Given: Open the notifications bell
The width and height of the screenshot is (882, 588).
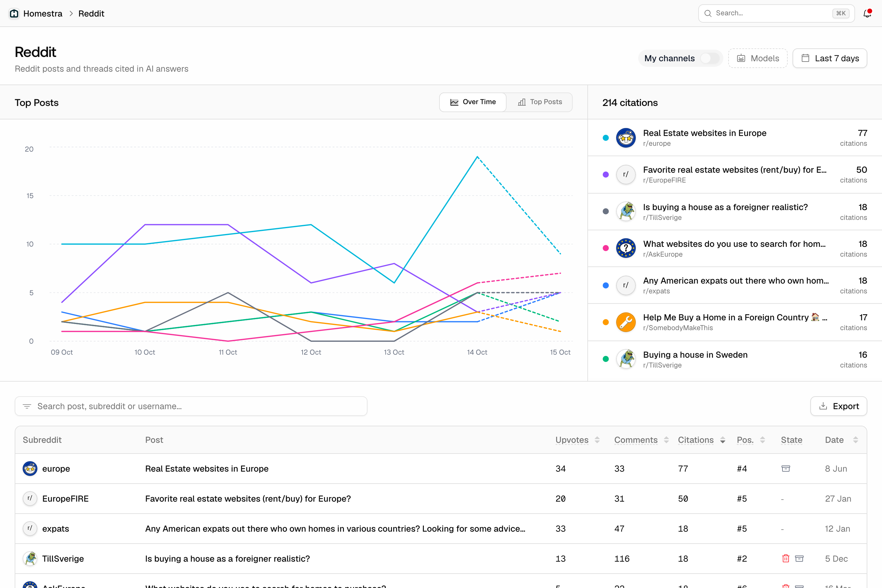Looking at the screenshot, I should (x=867, y=13).
